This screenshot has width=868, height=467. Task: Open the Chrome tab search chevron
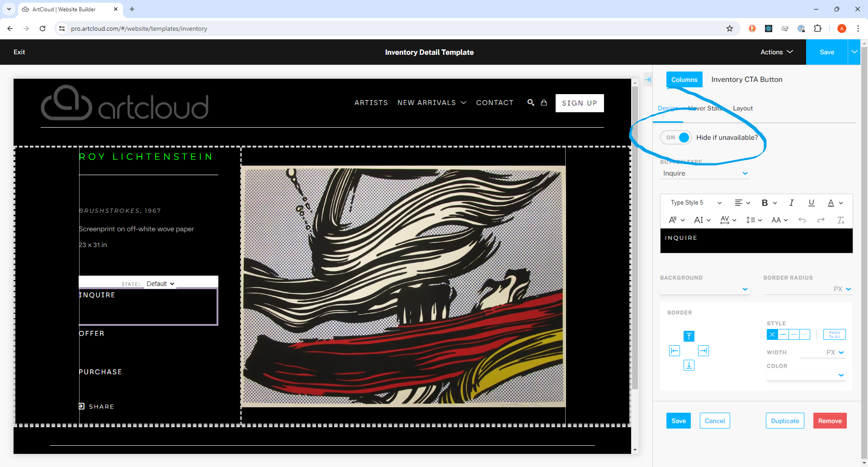click(9, 9)
